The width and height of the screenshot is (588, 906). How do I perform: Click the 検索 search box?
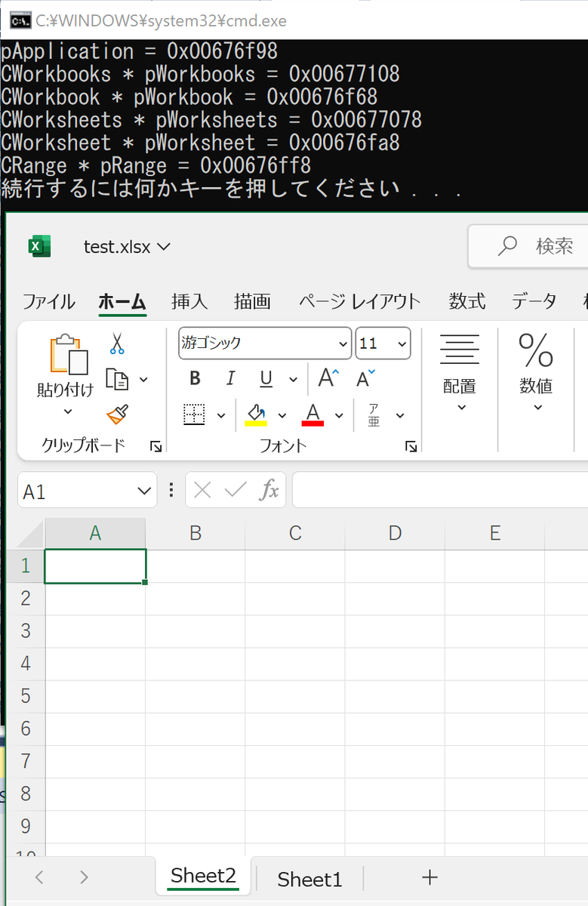click(x=528, y=245)
